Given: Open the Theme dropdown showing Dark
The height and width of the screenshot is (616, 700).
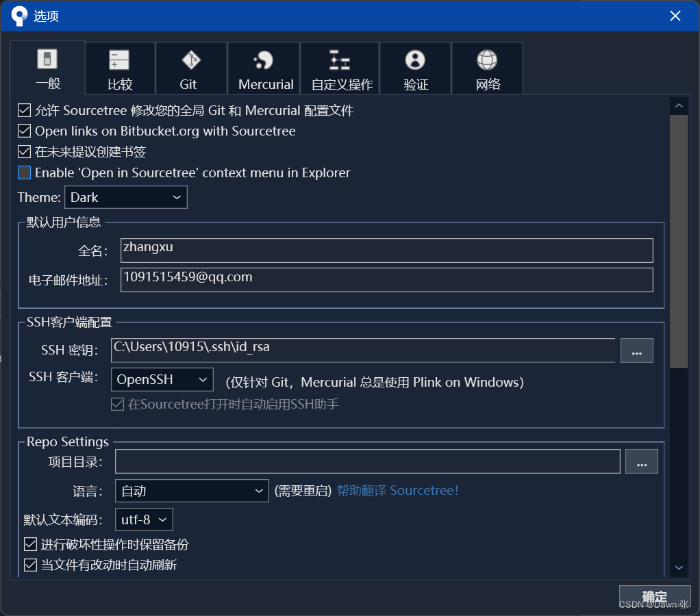Looking at the screenshot, I should click(x=125, y=197).
